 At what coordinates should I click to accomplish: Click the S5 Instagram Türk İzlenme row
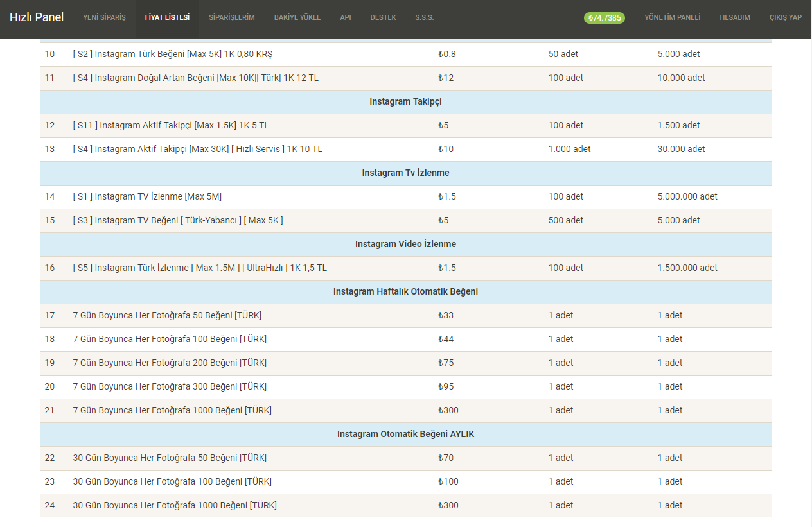coord(200,268)
